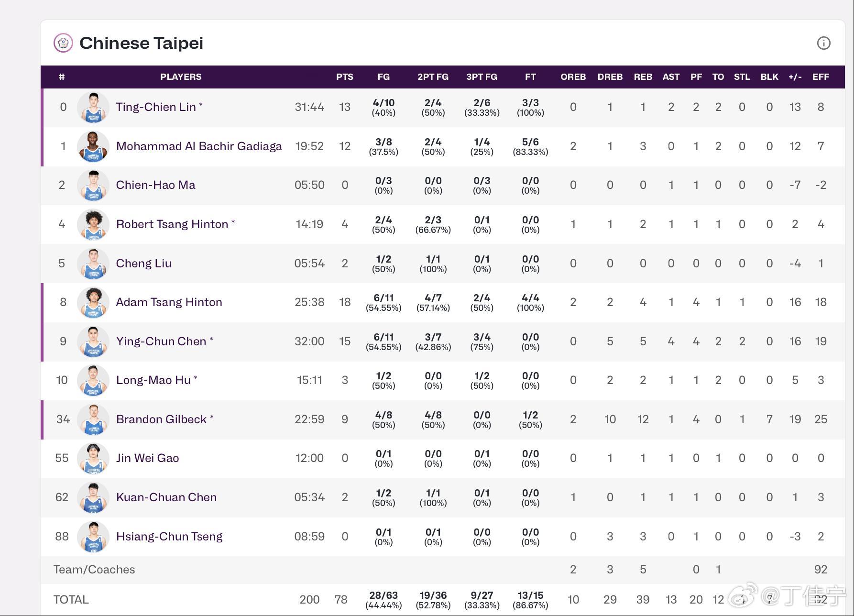Viewport: 854px width, 616px height.
Task: Click the PF column header
Action: pyautogui.click(x=696, y=77)
